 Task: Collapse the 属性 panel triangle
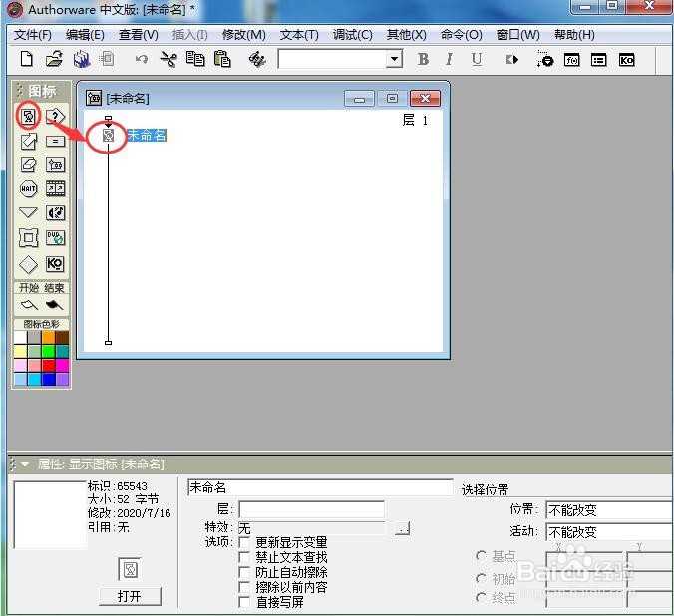click(x=25, y=464)
